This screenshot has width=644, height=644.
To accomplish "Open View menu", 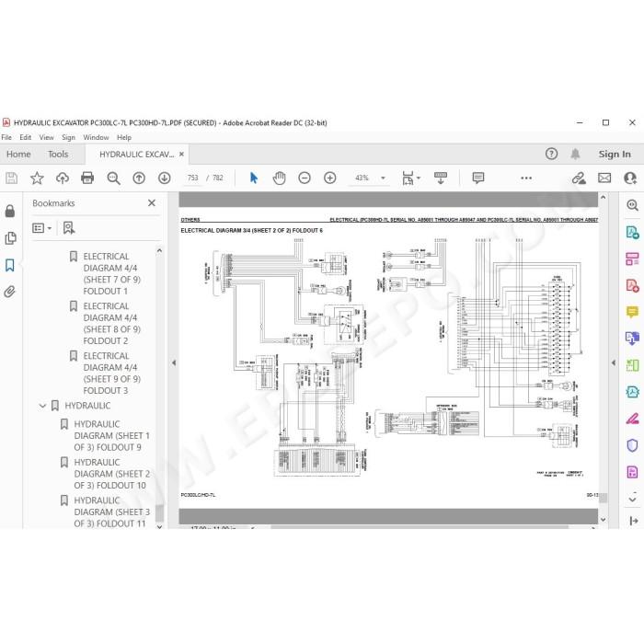I will point(46,138).
